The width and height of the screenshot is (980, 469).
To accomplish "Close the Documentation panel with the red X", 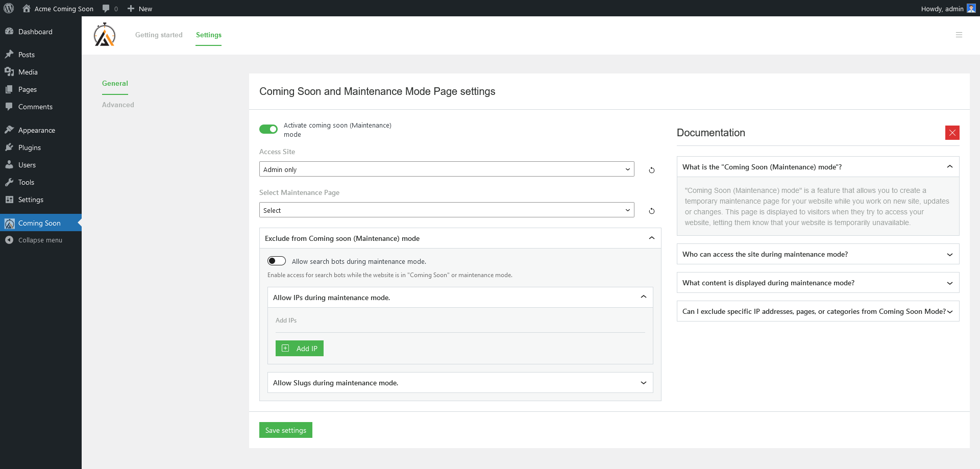I will point(952,133).
